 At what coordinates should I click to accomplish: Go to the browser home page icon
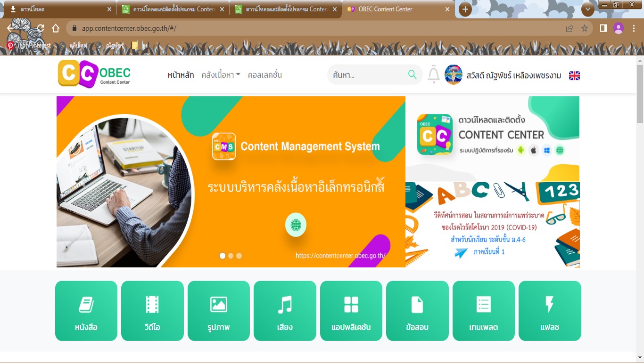[56, 28]
